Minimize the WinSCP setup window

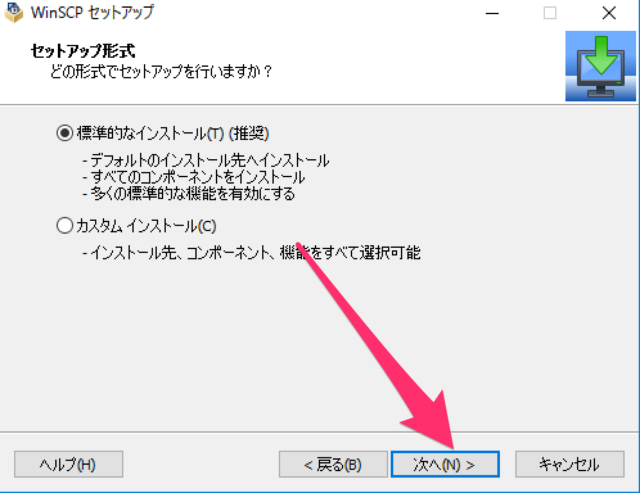coord(492,13)
